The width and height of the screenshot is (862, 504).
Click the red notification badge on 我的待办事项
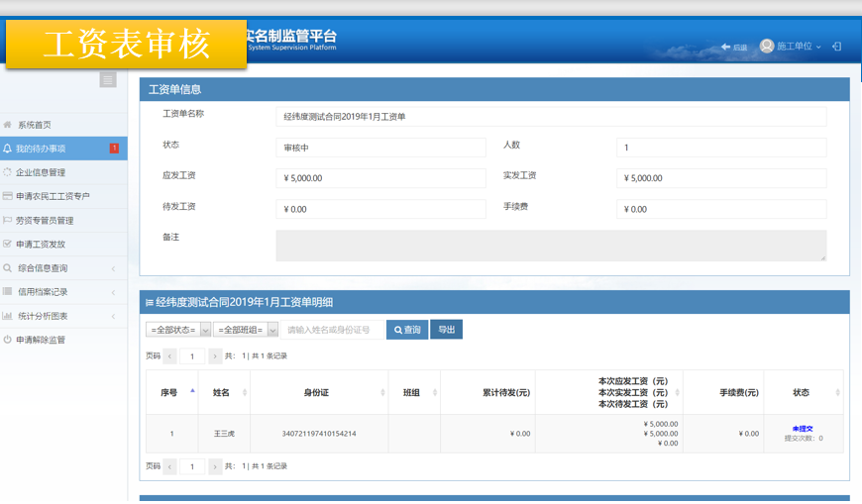tap(114, 149)
